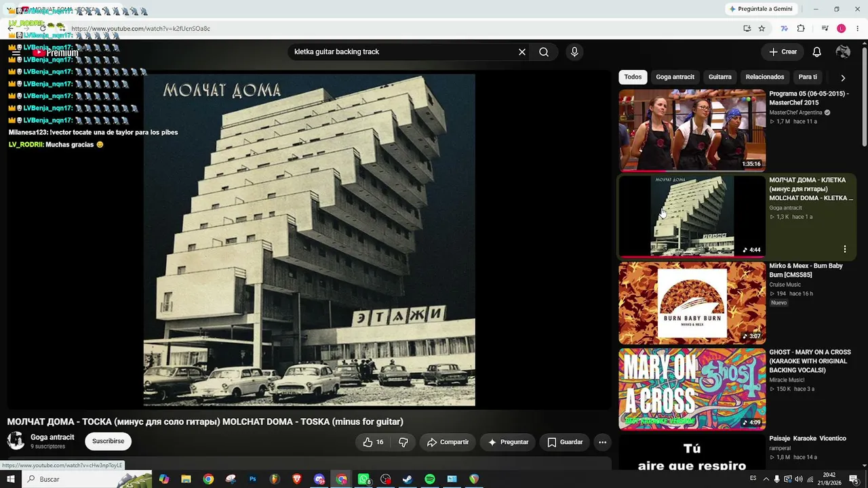
Task: Click the Preguntar button
Action: pyautogui.click(x=508, y=442)
